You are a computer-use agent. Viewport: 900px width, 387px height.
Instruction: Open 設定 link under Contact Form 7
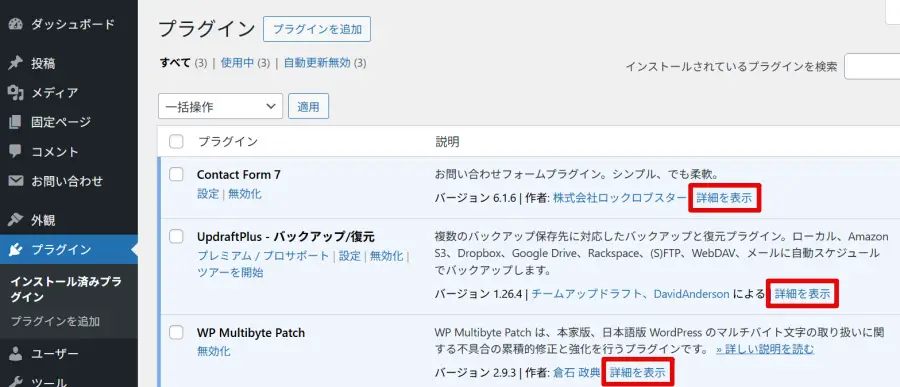click(208, 194)
